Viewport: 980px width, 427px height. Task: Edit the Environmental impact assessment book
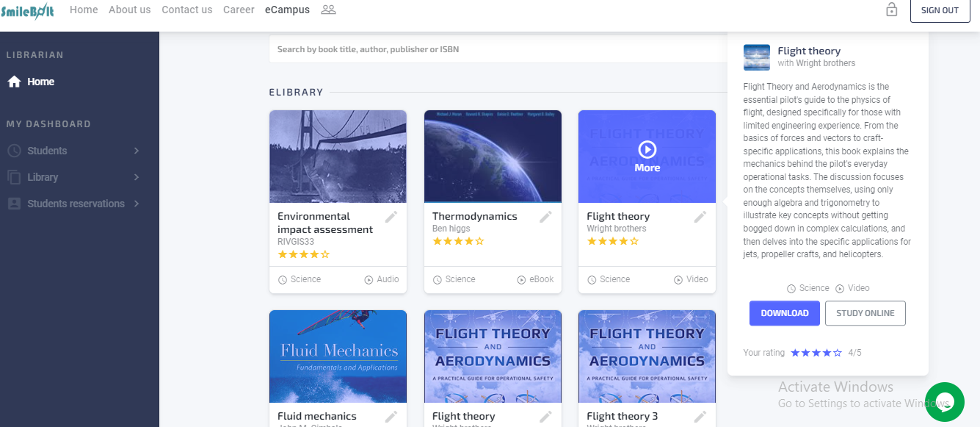(392, 217)
